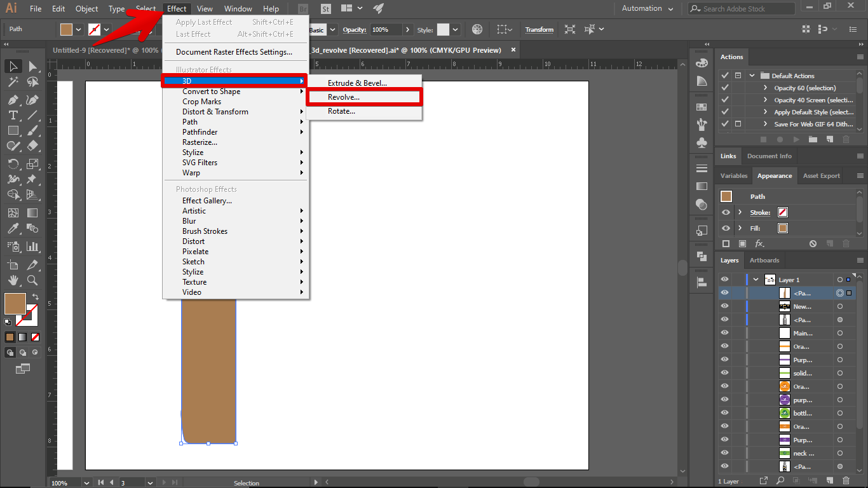Select the Magic Wand tool
The height and width of the screenshot is (488, 868).
click(13, 83)
